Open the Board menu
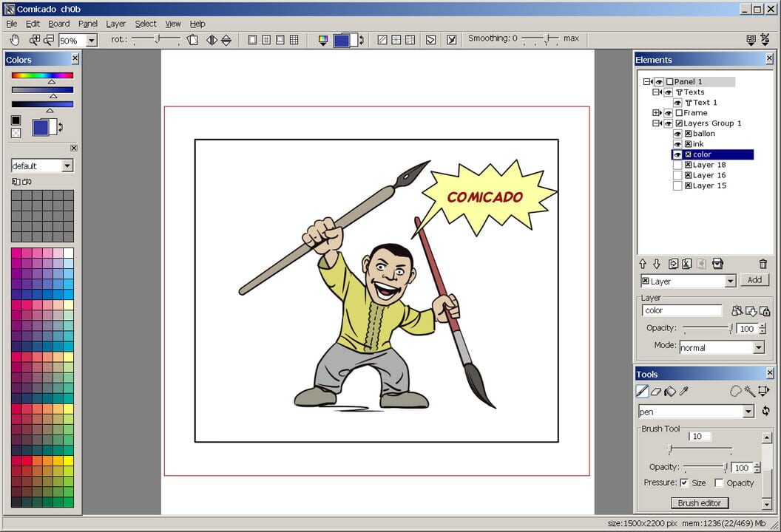 58,24
